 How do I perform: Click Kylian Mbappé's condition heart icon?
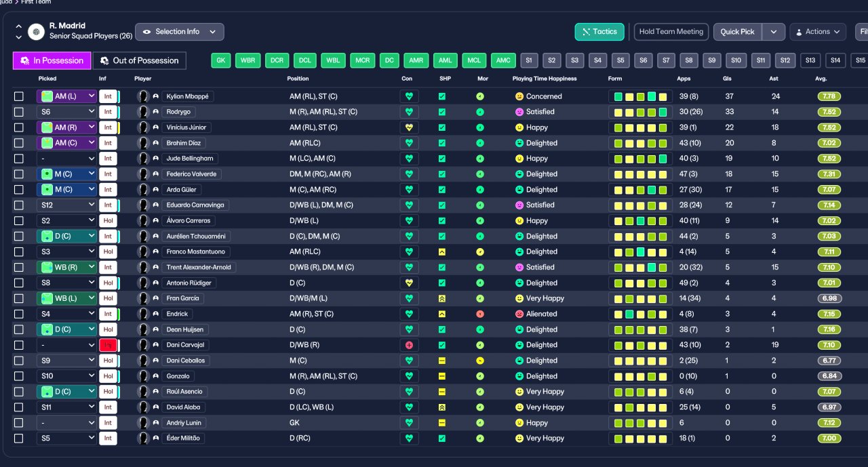pos(409,96)
